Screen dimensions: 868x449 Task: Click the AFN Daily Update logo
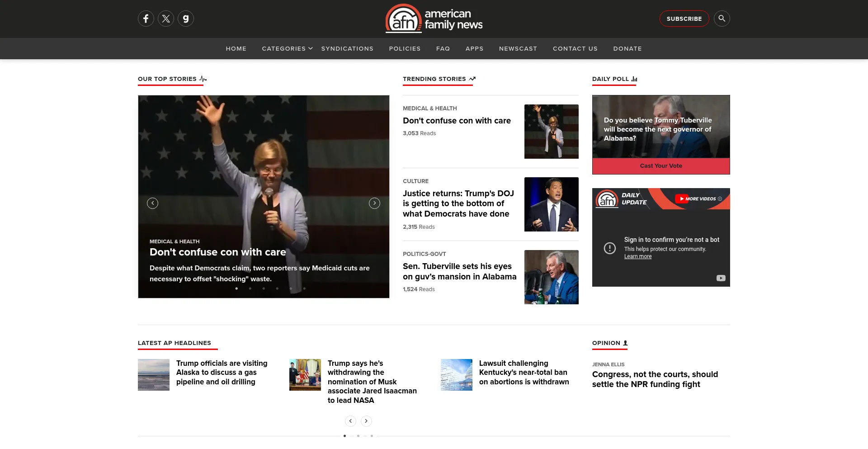(607, 199)
